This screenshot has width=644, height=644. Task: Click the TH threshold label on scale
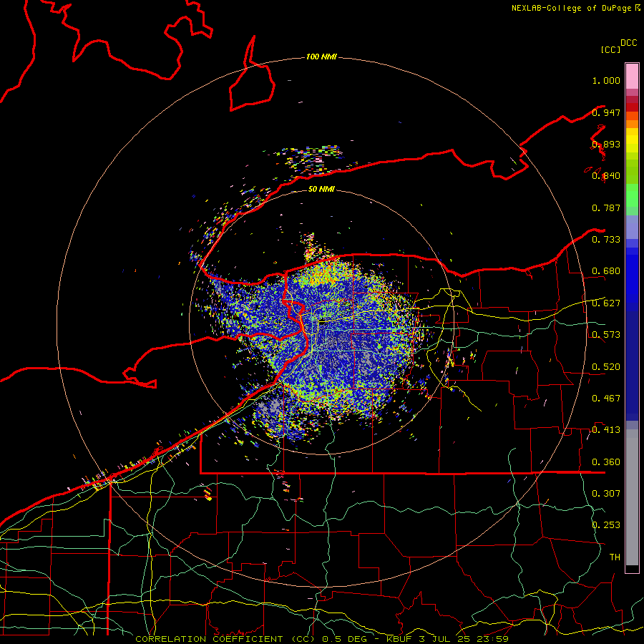615,557
